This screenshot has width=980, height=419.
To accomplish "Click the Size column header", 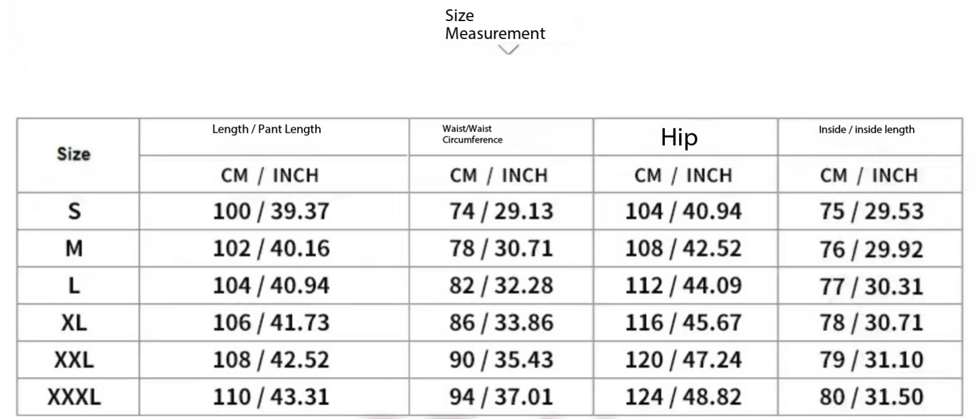I will click(74, 154).
